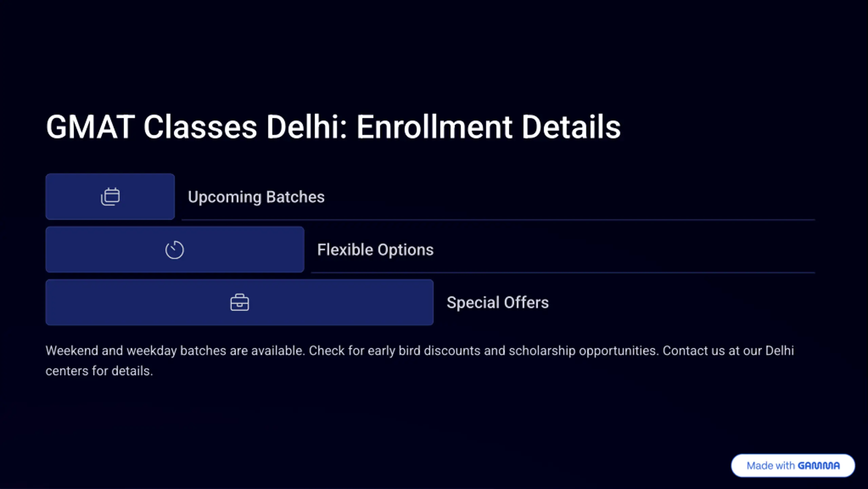Image resolution: width=868 pixels, height=489 pixels.
Task: Click the line reading centers for details
Action: [99, 371]
